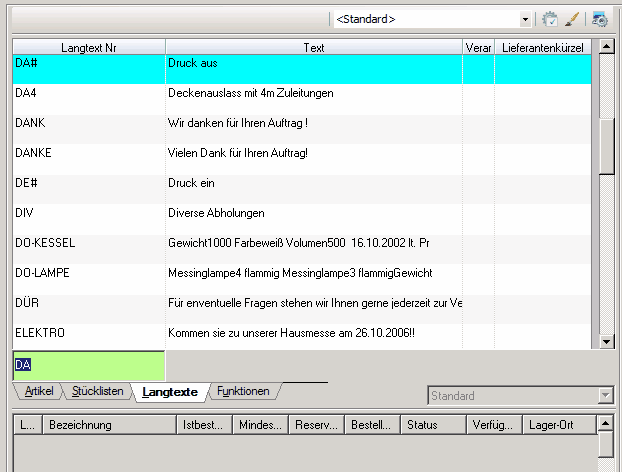Screen dimensions: 622x472
Task: Click the Text column header
Action: [314, 47]
